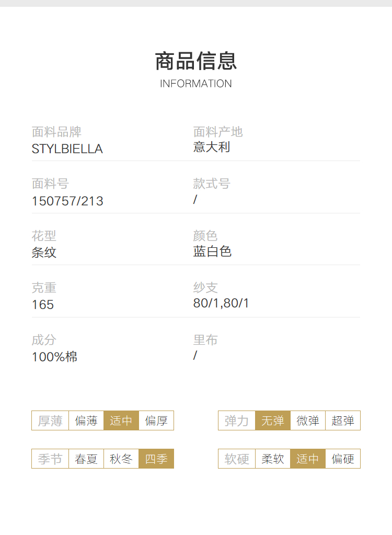Click the 软硬 label cell
Image resolution: width=392 pixels, height=535 pixels.
(237, 459)
